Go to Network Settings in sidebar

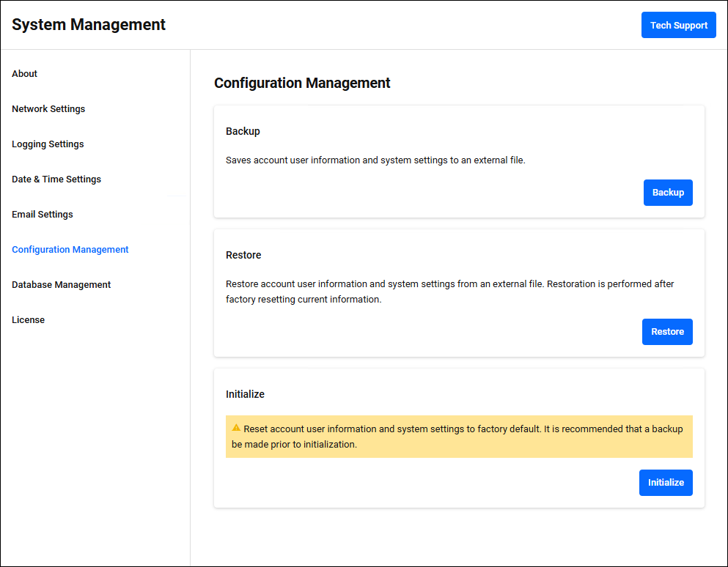48,109
